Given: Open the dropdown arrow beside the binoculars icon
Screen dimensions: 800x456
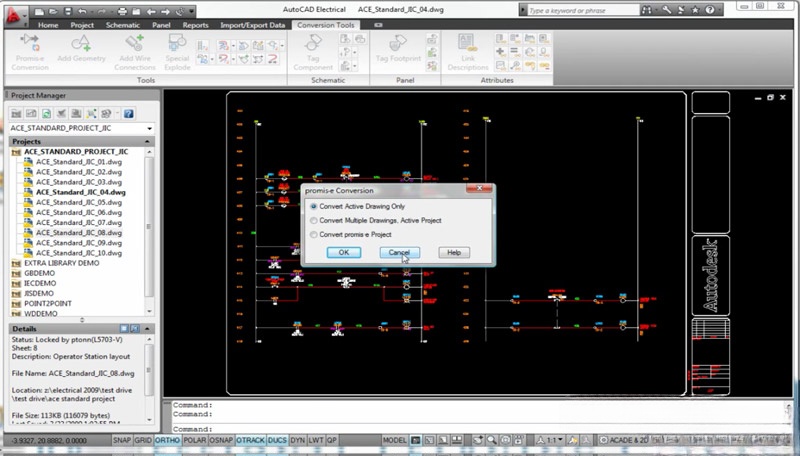Looking at the screenshot, I should (656, 10).
